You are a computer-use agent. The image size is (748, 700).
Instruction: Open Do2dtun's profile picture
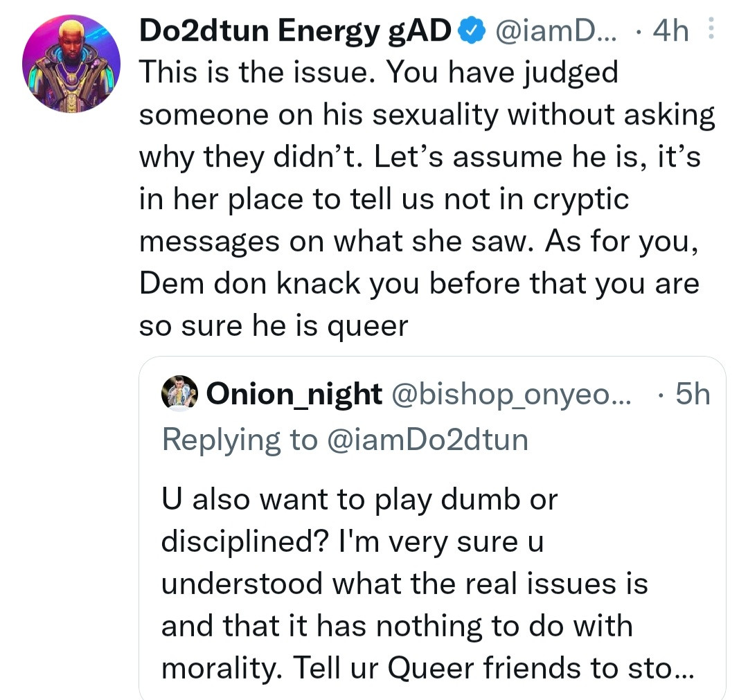click(x=71, y=62)
